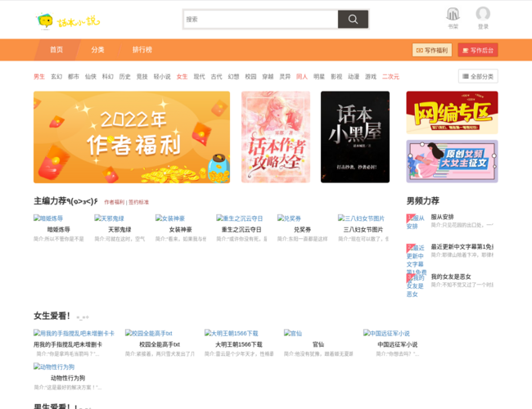Select the 排行榜 navigation tab
The height and width of the screenshot is (409, 532).
point(142,50)
